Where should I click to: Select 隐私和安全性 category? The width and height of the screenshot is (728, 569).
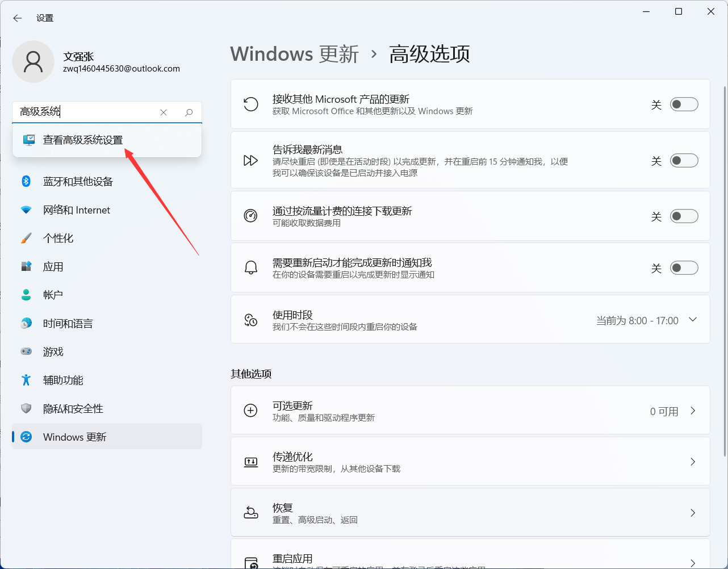107,408
